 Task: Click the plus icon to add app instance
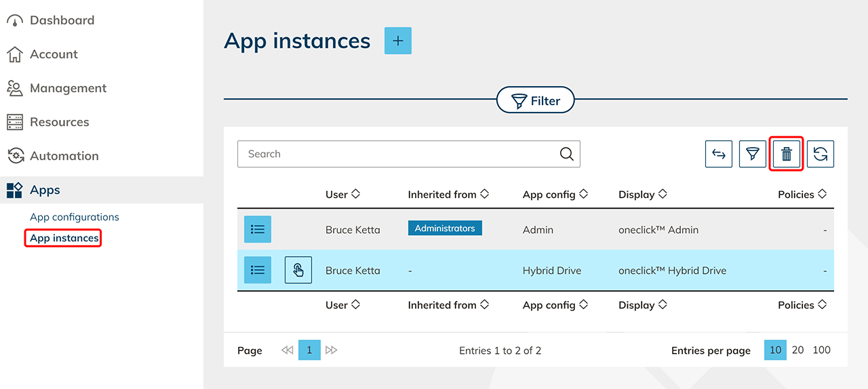397,41
